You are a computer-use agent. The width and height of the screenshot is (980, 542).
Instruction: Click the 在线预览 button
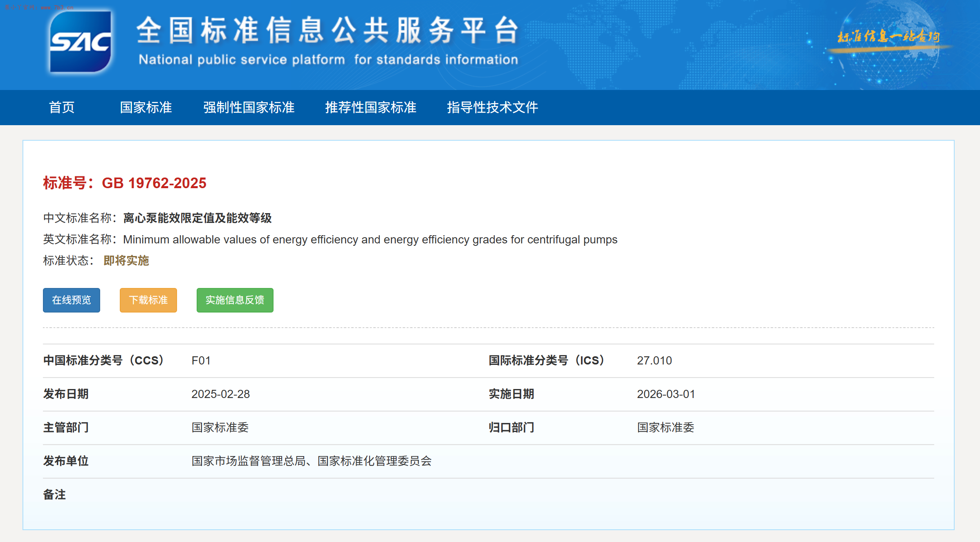(72, 300)
